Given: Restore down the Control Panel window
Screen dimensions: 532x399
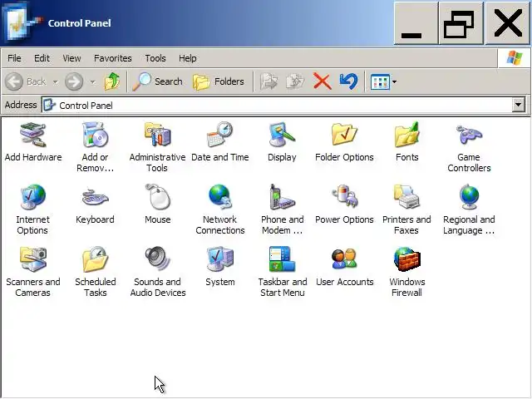Looking at the screenshot, I should pyautogui.click(x=461, y=23).
